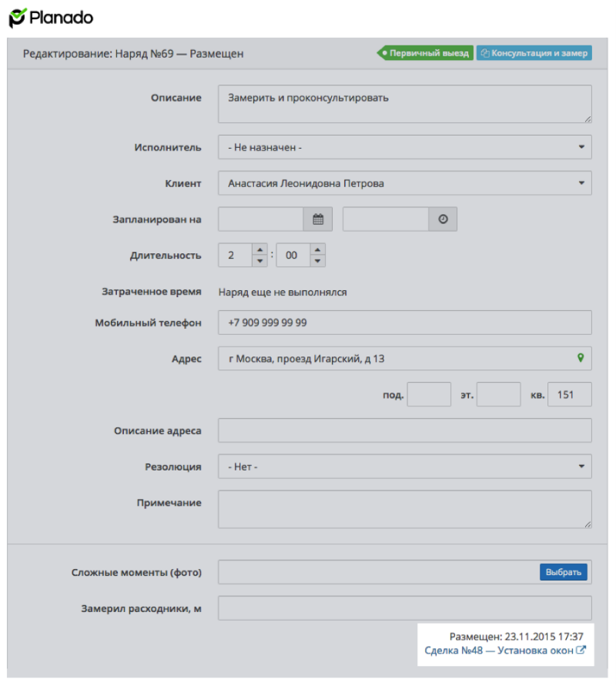Increase the duration hours with up arrow
Image resolution: width=616 pixels, height=686 pixels.
260,249
